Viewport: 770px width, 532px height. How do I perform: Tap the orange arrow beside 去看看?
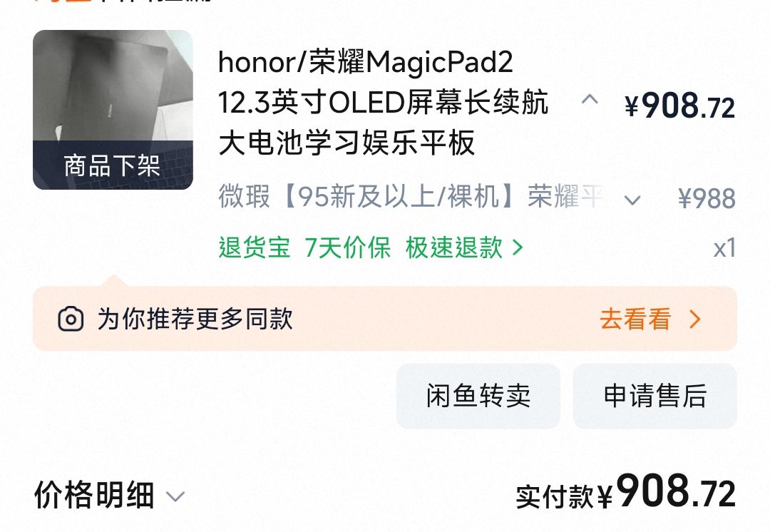click(x=695, y=319)
